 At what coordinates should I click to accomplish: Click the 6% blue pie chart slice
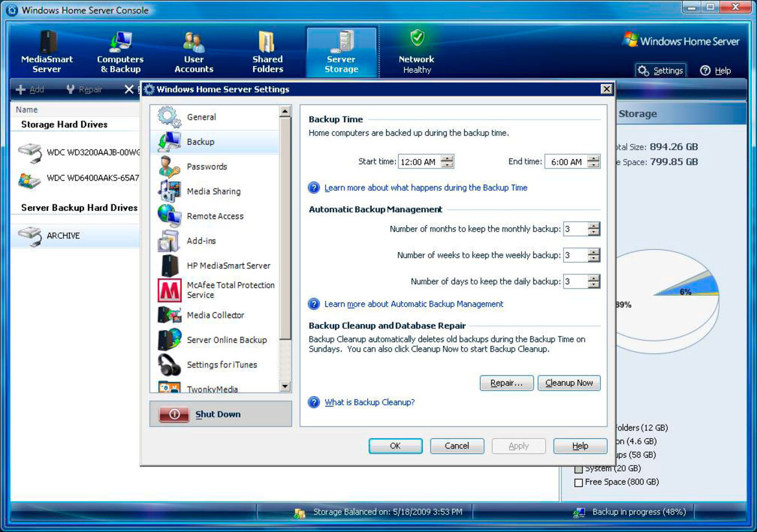pos(688,289)
